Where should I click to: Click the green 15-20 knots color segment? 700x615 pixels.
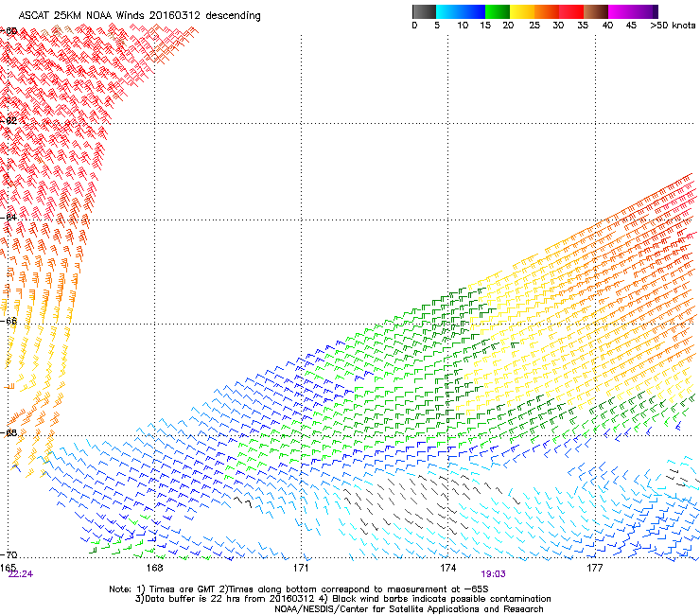pyautogui.click(x=498, y=11)
